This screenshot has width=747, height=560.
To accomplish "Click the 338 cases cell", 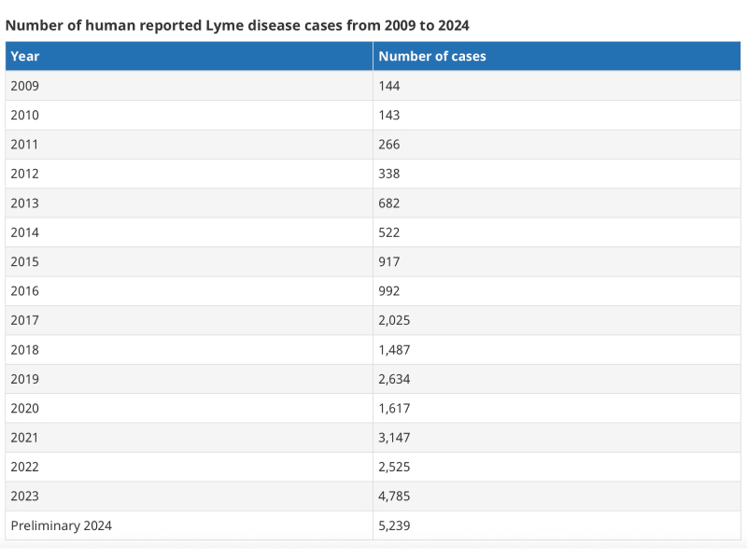I will coord(389,174).
